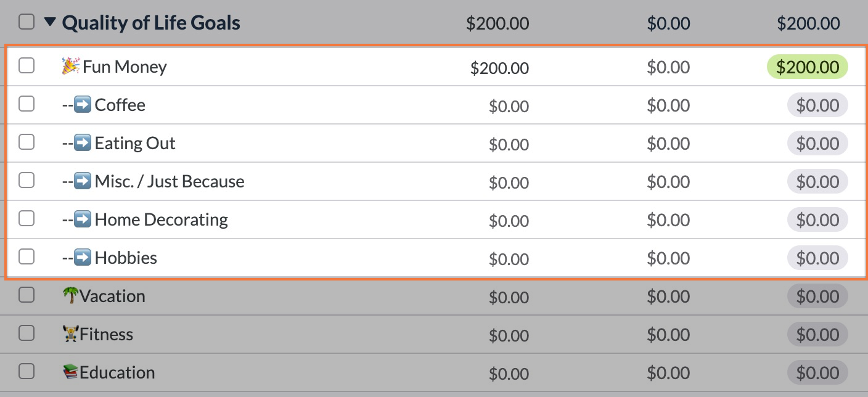
Task: Edit the Eating Out assigned amount
Action: (x=509, y=144)
